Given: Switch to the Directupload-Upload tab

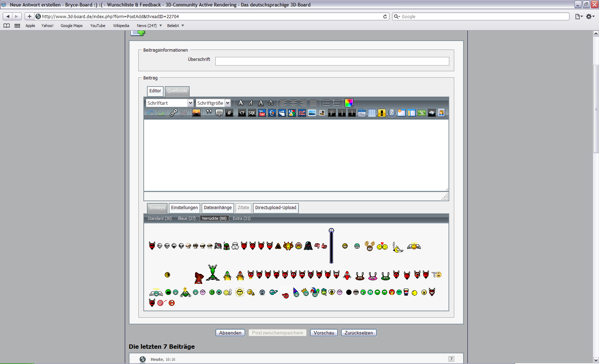Looking at the screenshot, I should click(276, 208).
